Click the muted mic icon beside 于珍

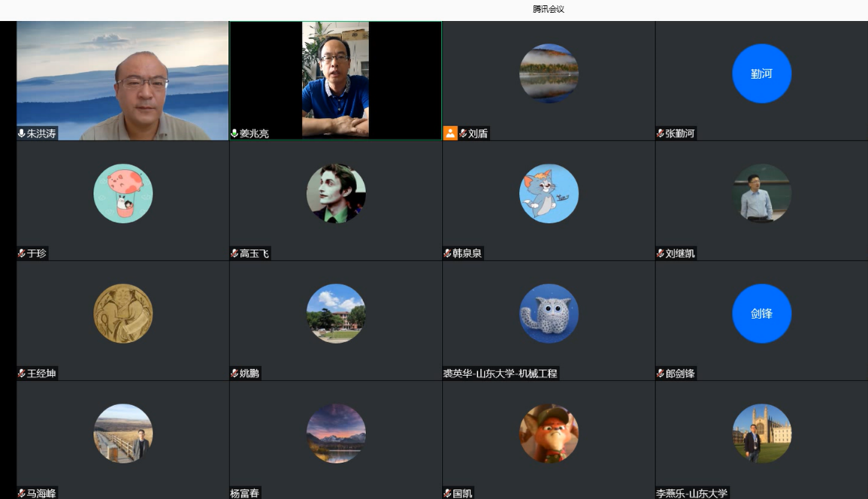pos(22,253)
